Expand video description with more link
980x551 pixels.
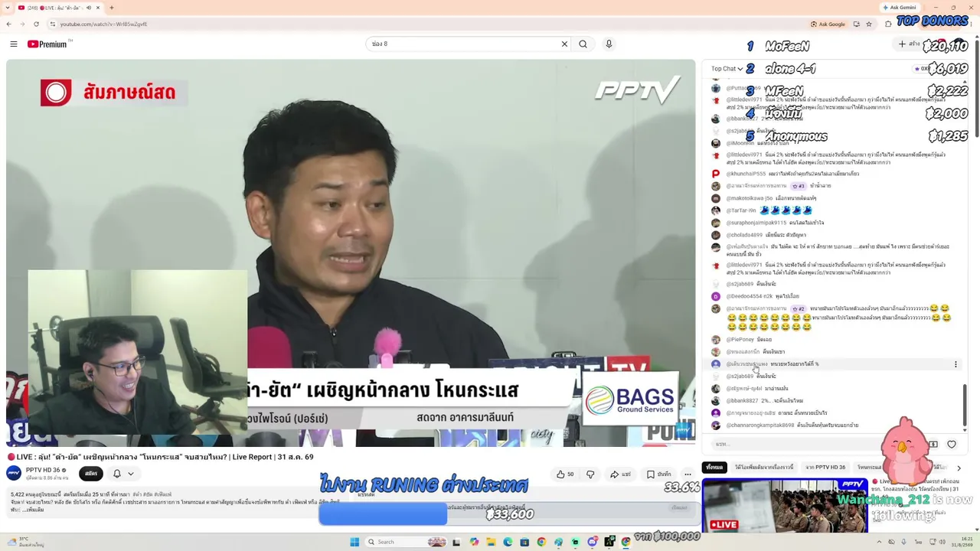pyautogui.click(x=34, y=510)
